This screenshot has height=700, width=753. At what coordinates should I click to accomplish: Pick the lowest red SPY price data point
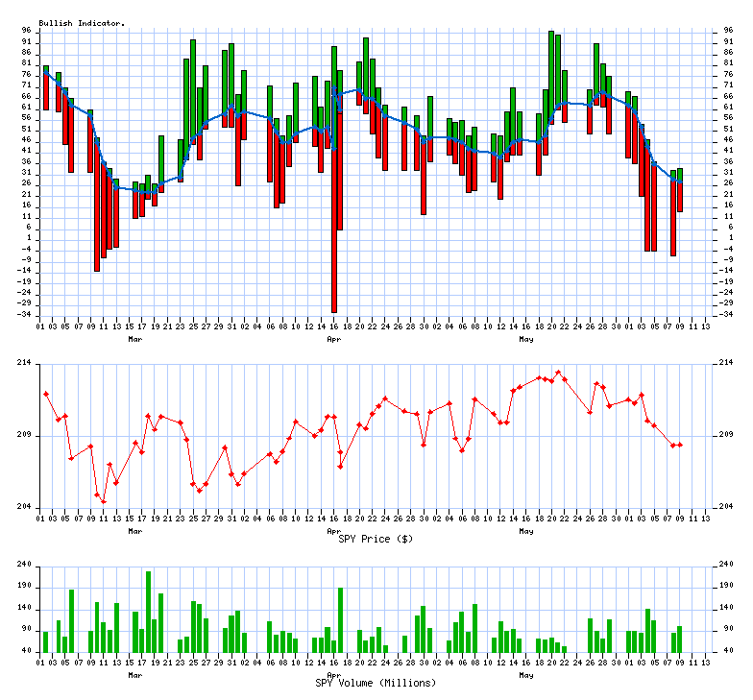pyautogui.click(x=104, y=501)
